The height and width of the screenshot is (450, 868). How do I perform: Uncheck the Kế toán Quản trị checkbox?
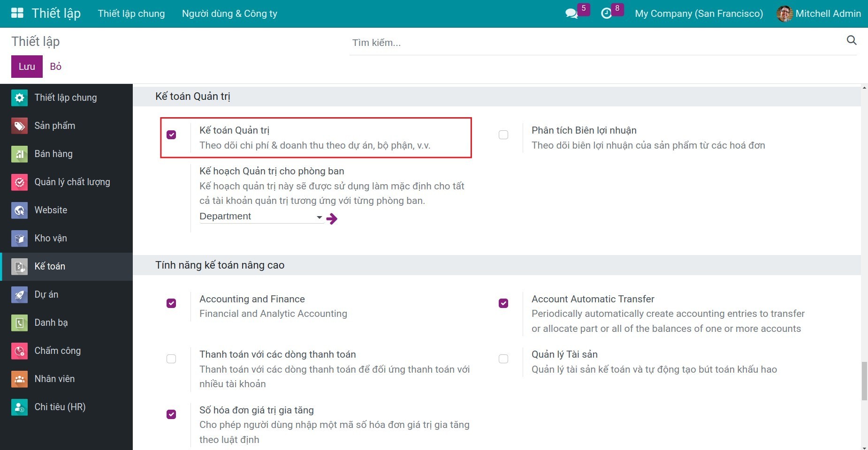[171, 135]
